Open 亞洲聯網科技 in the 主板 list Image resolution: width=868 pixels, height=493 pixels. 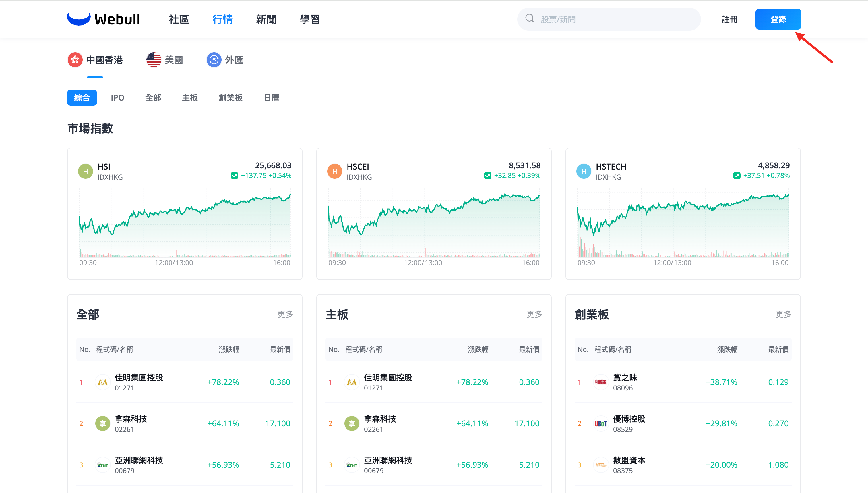[x=434, y=465]
